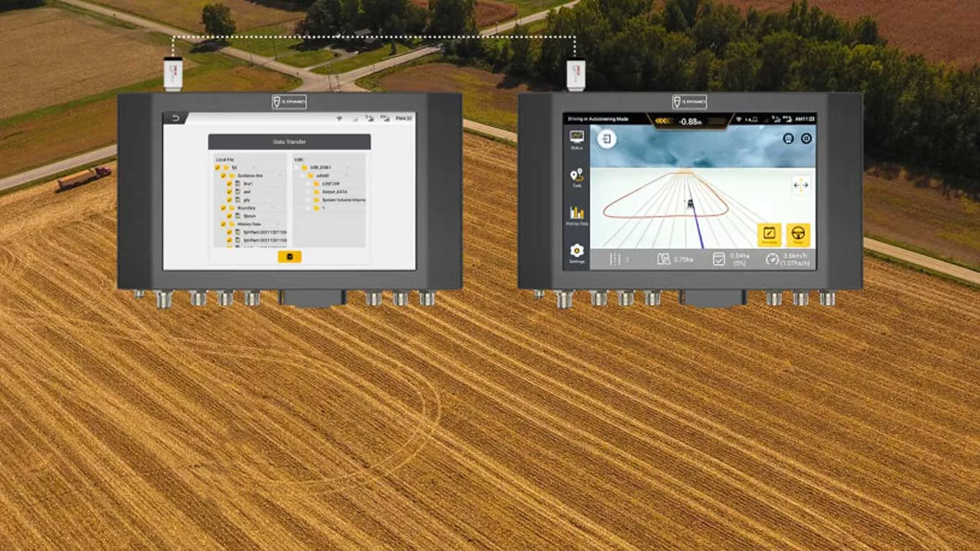Click the tractor view icon at top right
Image resolution: width=980 pixels, height=551 pixels.
(x=788, y=138)
